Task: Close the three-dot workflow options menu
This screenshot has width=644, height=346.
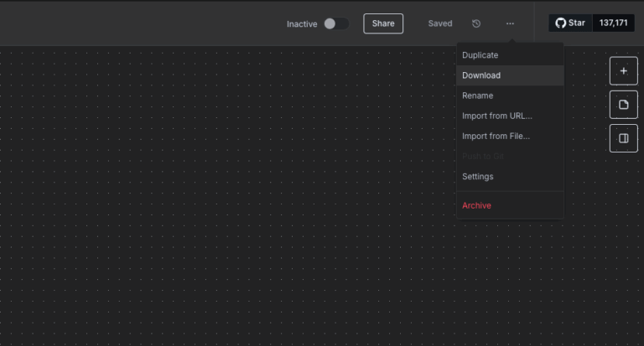Action: (x=510, y=23)
